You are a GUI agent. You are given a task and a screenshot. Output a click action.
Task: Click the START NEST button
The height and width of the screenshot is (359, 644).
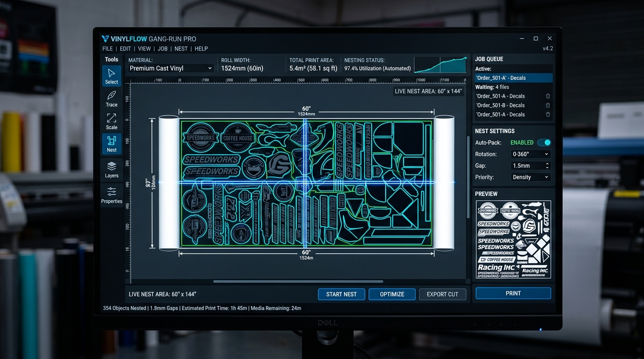point(342,294)
